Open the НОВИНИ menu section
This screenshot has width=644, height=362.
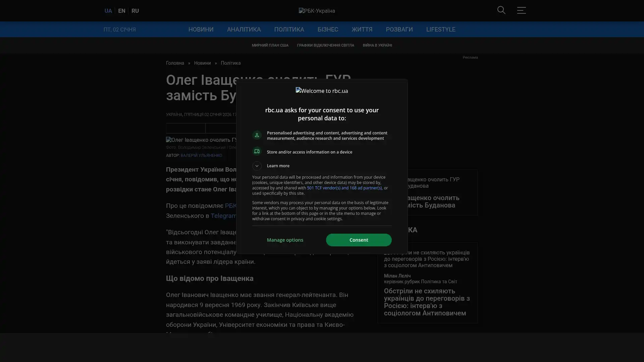click(x=201, y=29)
